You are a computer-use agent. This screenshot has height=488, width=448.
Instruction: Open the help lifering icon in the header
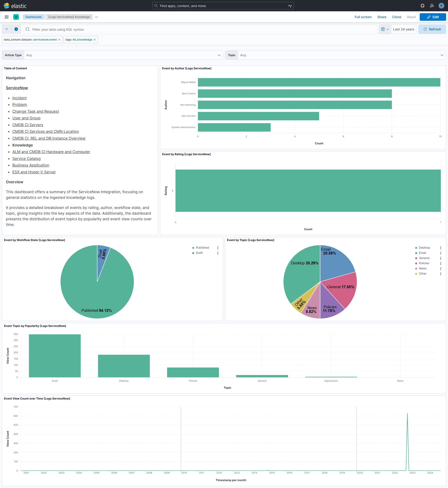(x=422, y=6)
